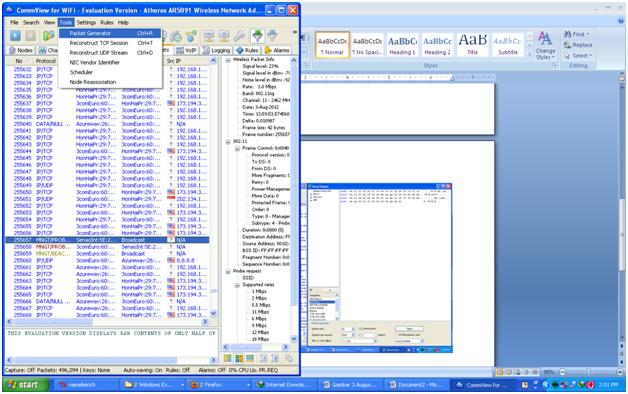Viewport: 628px width, 394px height.
Task: Click the Print Layout view icon in Word
Action: pos(500,372)
